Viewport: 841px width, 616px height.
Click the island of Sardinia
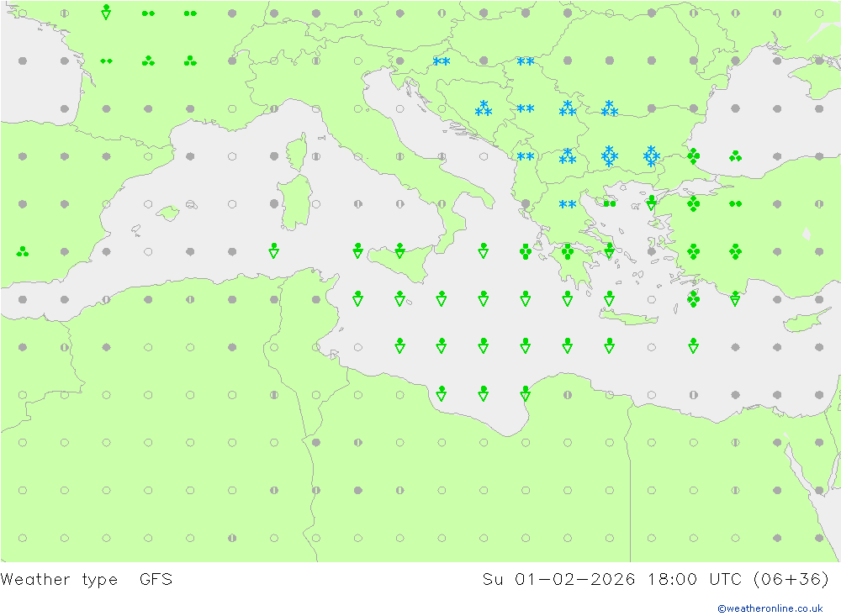294,203
